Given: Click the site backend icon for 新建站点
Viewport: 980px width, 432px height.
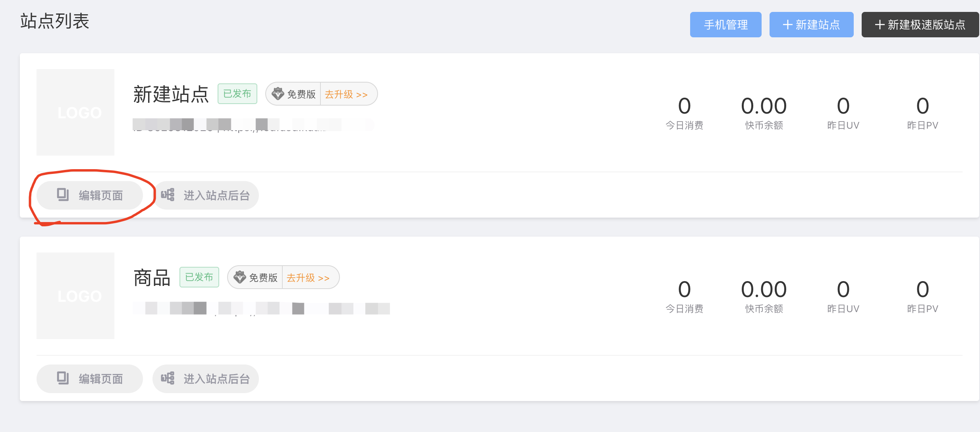Looking at the screenshot, I should (x=168, y=195).
